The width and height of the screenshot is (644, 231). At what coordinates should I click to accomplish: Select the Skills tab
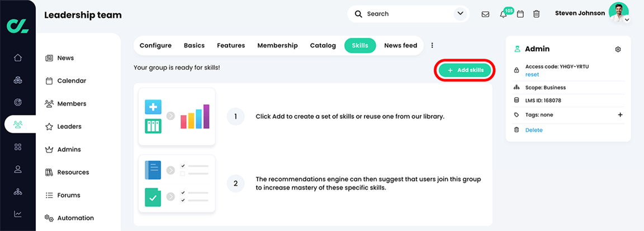(360, 45)
